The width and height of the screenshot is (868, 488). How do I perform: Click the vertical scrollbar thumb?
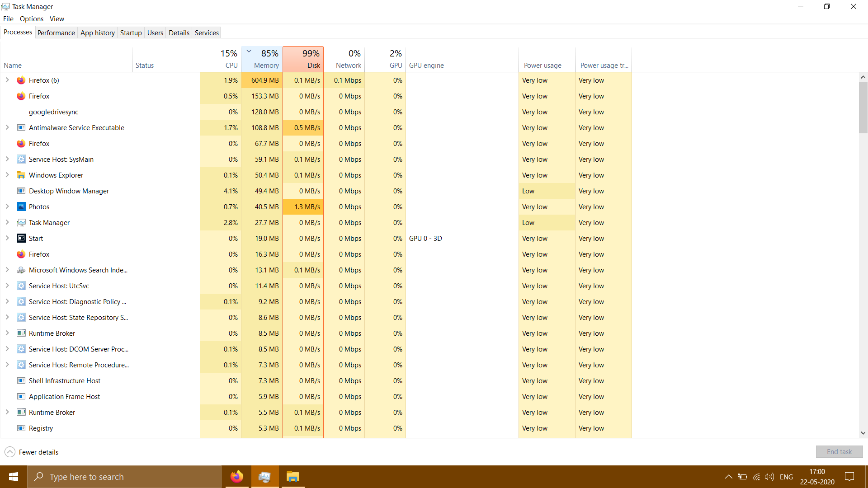click(863, 108)
